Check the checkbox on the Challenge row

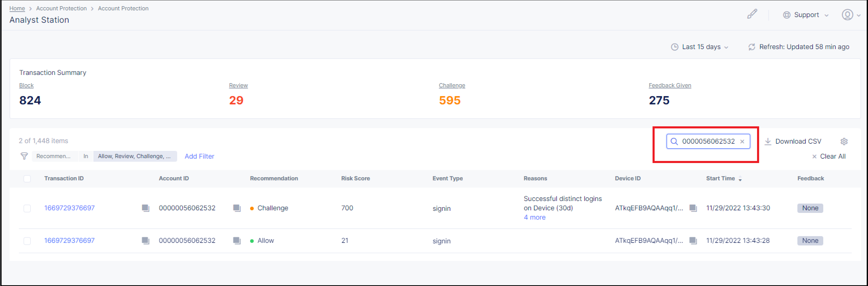27,208
